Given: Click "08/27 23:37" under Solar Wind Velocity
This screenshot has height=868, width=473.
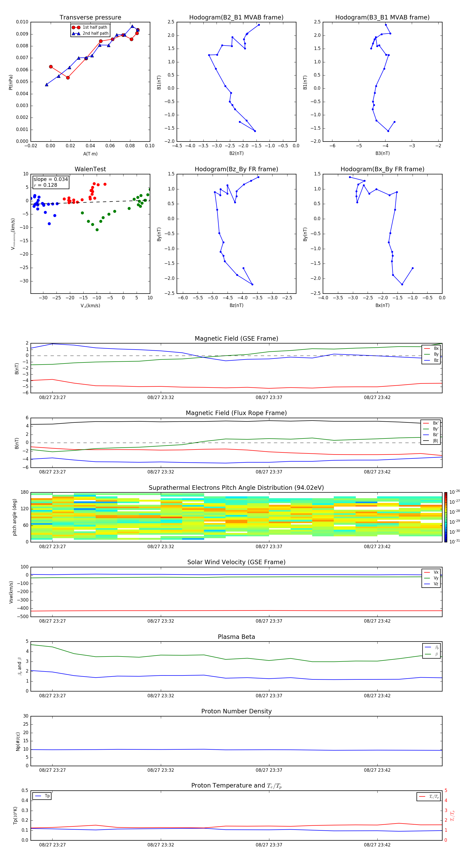Looking at the screenshot, I should (269, 621).
